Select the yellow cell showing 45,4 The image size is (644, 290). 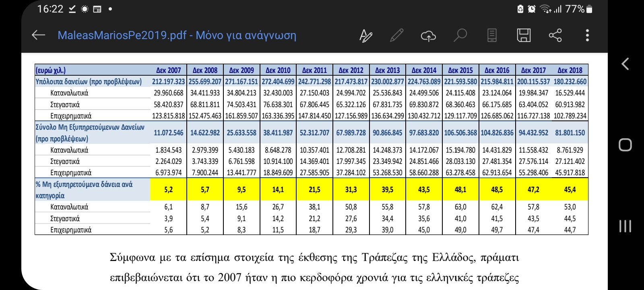pos(570,189)
